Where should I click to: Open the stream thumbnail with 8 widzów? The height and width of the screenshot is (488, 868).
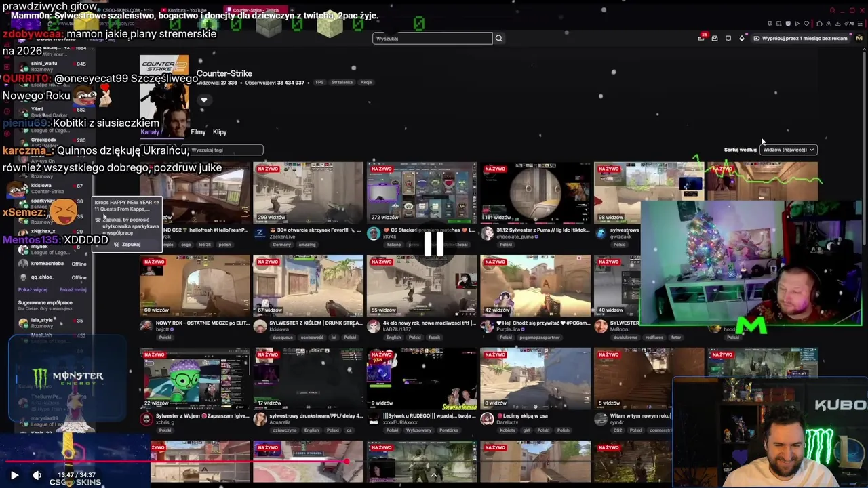tap(535, 378)
